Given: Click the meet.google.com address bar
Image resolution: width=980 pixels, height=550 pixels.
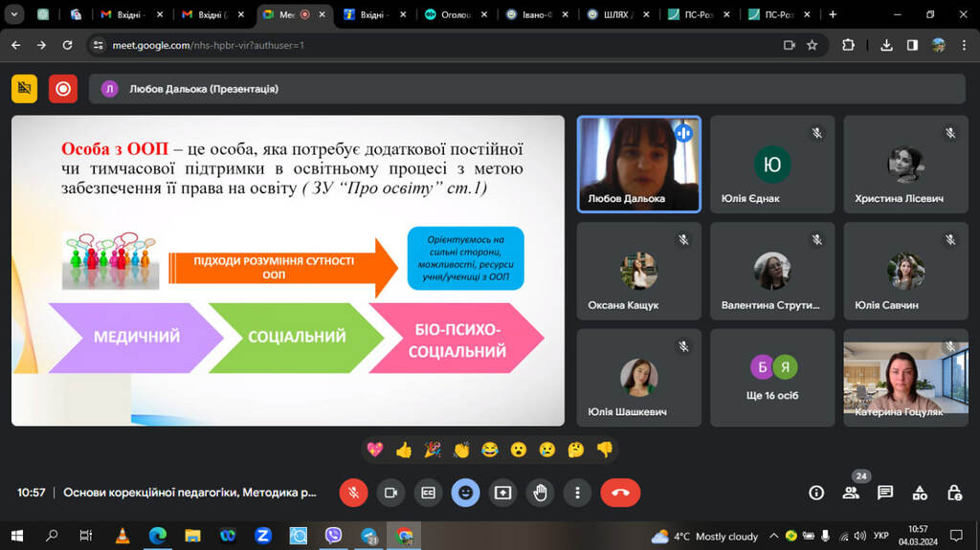Looking at the screenshot, I should coord(431,45).
